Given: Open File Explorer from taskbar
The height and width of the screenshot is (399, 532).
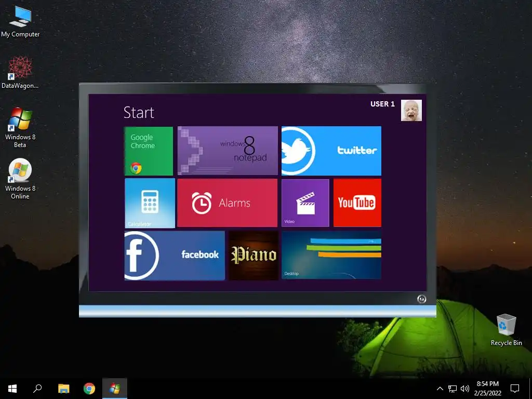Looking at the screenshot, I should [63, 389].
